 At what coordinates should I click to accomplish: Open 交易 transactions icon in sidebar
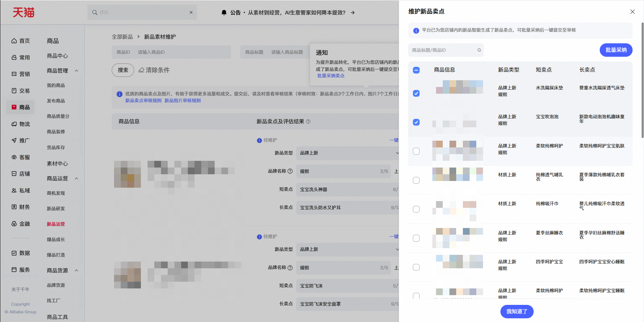point(14,91)
